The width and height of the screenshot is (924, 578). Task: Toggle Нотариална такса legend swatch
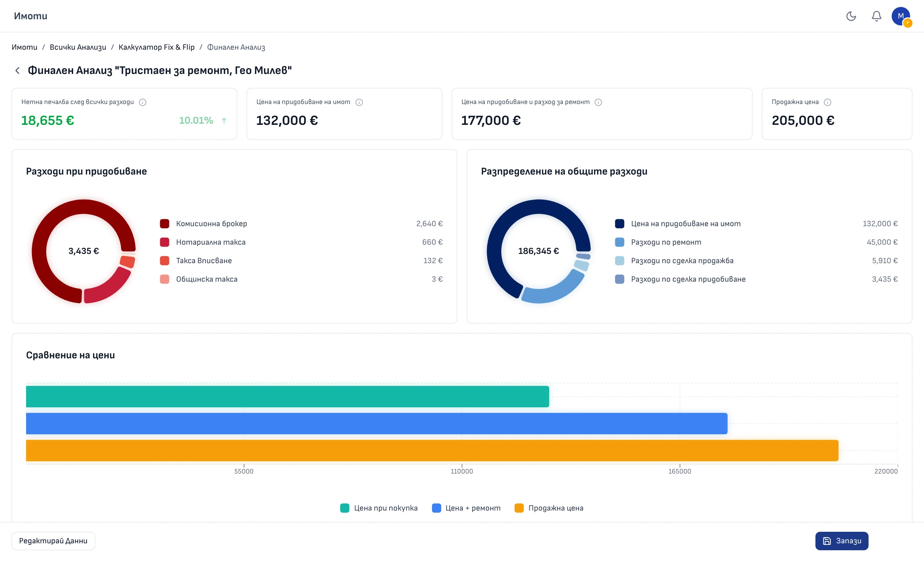pos(164,242)
